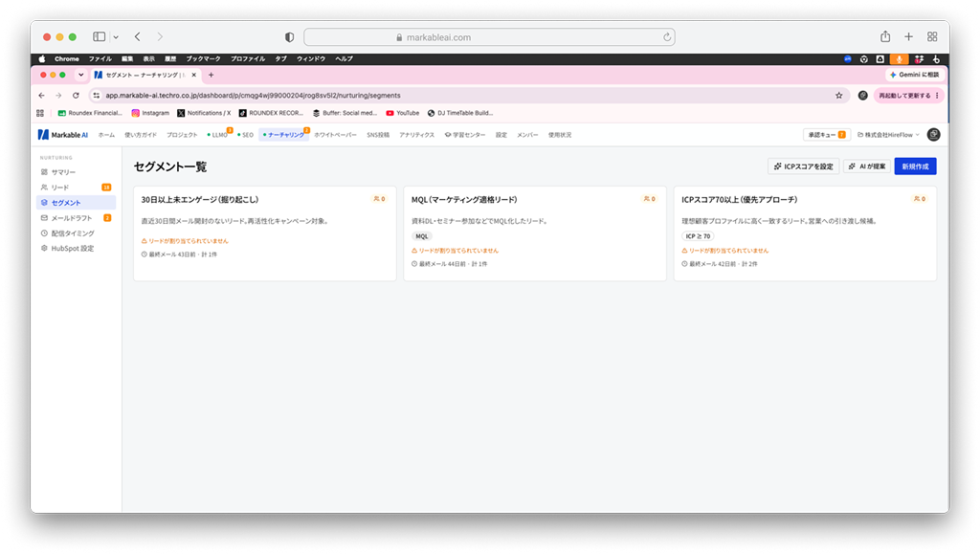This screenshot has height=554, width=980.
Task: Click the markableai.com Safari address field
Action: 489,37
